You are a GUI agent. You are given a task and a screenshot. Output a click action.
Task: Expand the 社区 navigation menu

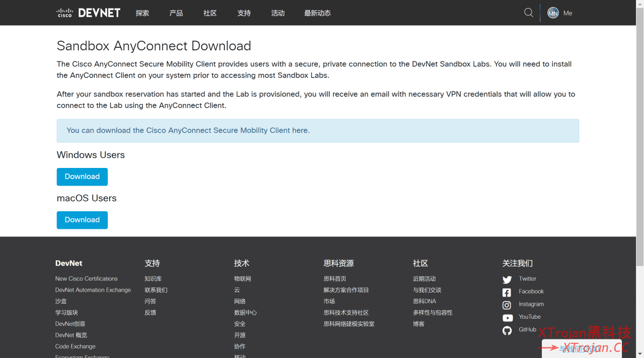coord(210,13)
